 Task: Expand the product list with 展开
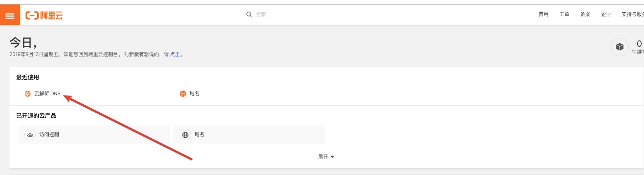tap(323, 157)
